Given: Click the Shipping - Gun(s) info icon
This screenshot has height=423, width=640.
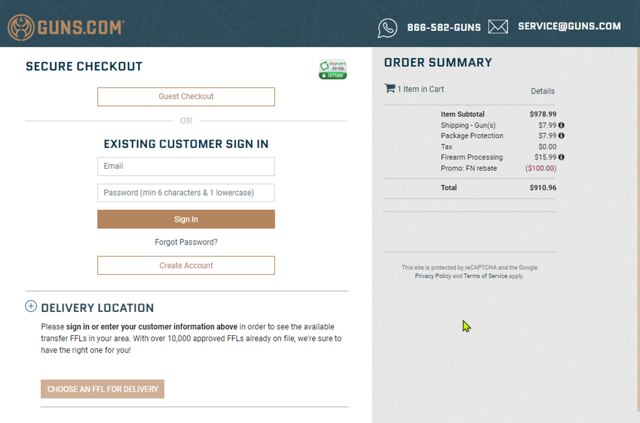Looking at the screenshot, I should (561, 125).
